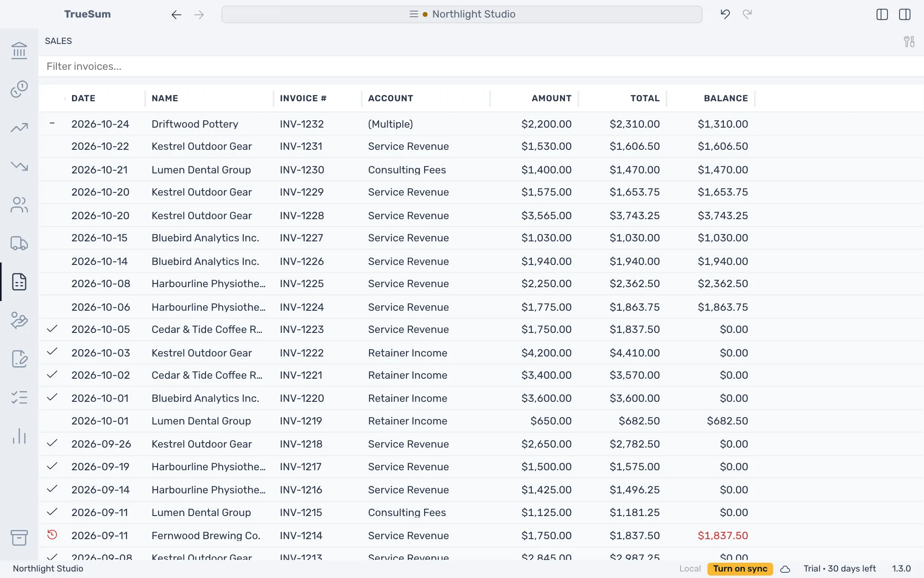Click the Turn on sync button

pos(740,569)
